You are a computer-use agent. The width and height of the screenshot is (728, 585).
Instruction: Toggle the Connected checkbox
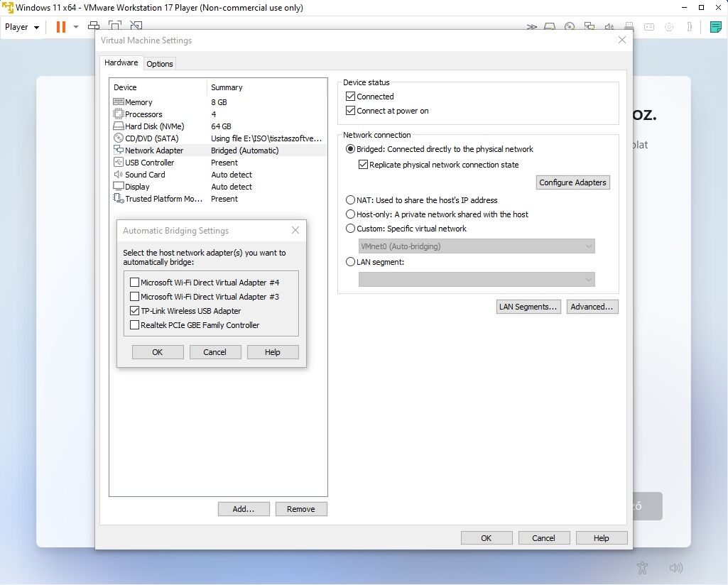[x=351, y=97]
